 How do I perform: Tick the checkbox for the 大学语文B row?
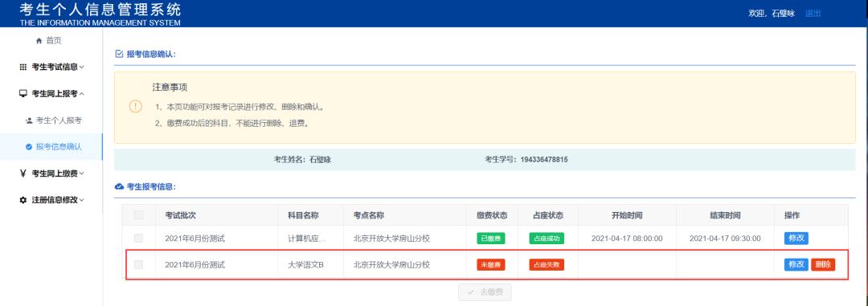[x=138, y=264]
